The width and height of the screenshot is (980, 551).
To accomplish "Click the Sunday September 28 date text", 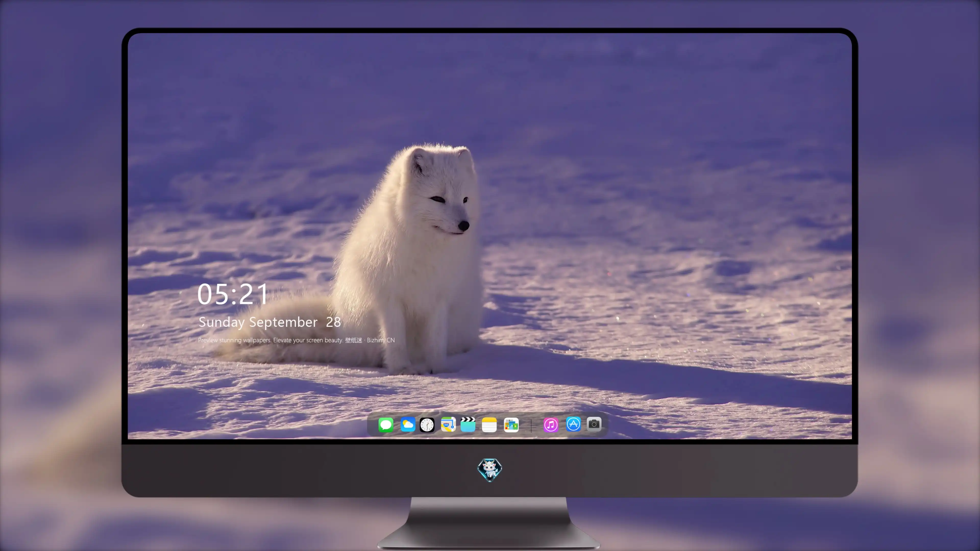I will [270, 322].
